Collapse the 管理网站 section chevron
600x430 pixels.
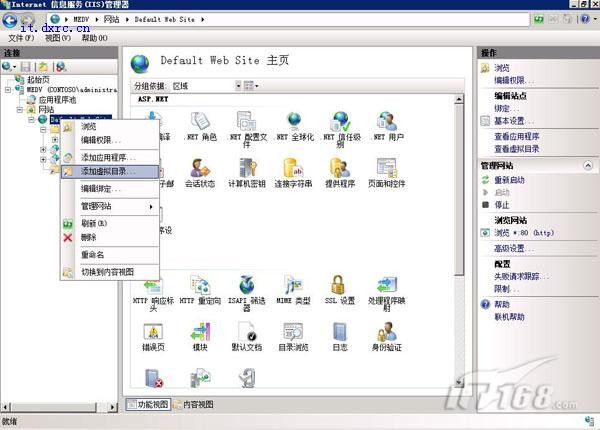coord(590,164)
